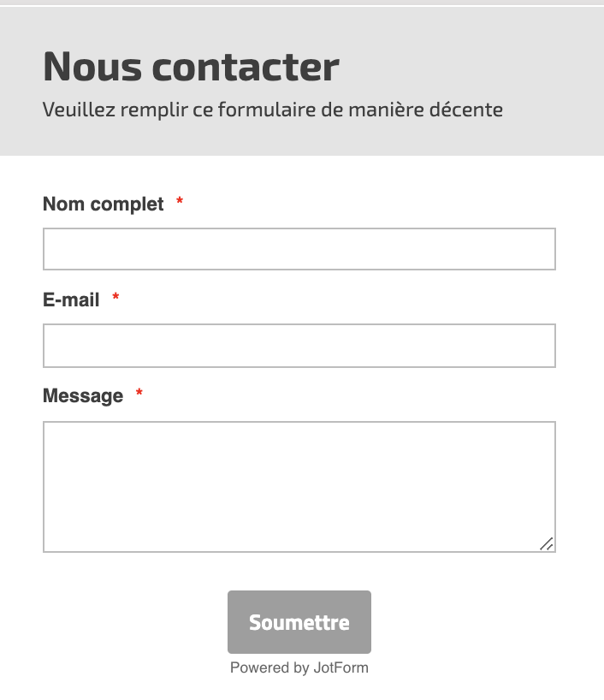Open the Powered by JotForm link
Image resolution: width=604 pixels, height=700 pixels.
[x=299, y=667]
